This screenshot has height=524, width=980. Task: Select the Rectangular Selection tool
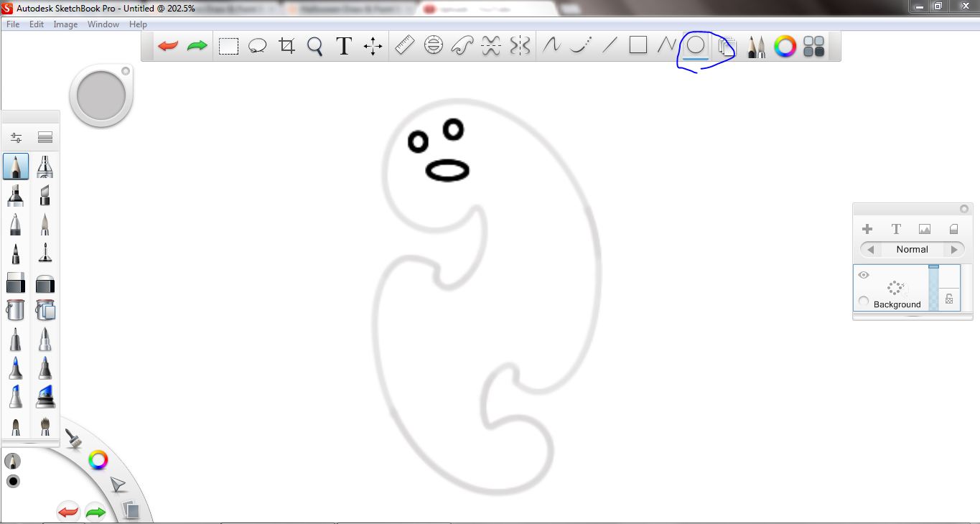228,47
